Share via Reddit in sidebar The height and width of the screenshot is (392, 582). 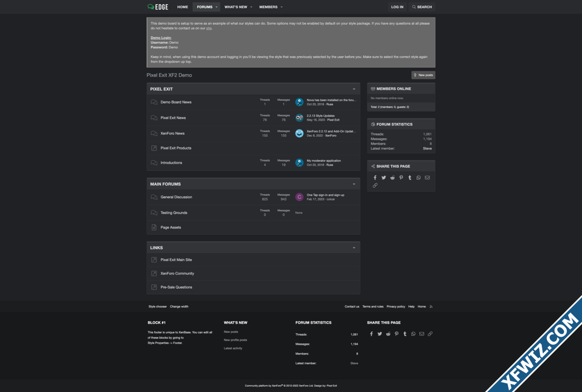393,178
